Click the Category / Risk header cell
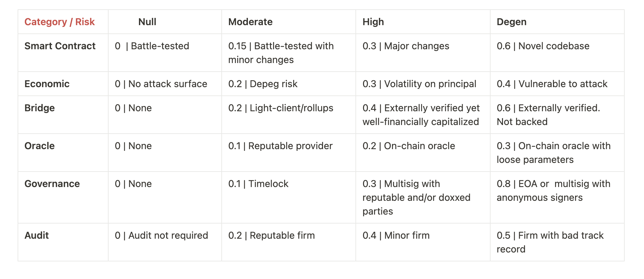 (x=59, y=22)
